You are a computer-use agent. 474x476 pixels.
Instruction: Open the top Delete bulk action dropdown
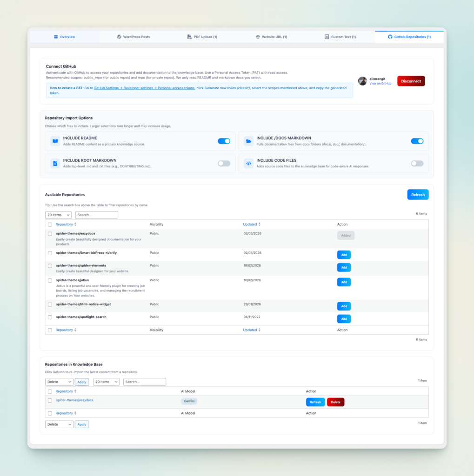click(x=59, y=382)
